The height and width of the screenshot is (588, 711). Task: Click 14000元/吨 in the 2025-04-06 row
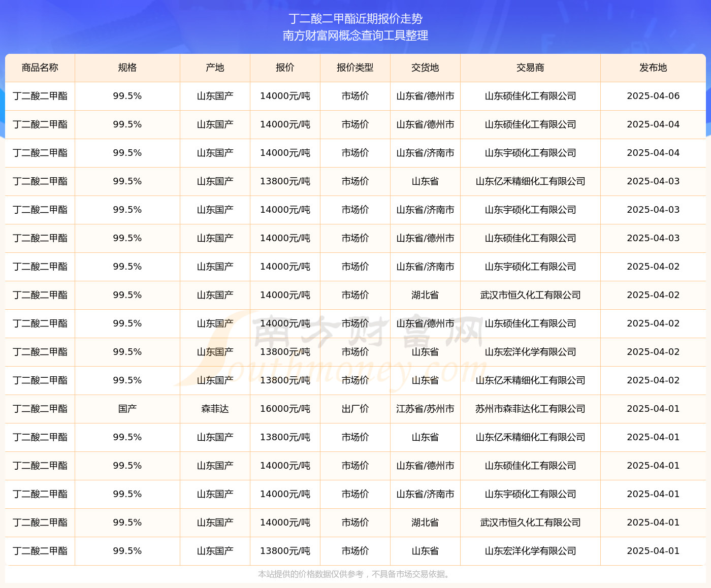click(x=285, y=96)
